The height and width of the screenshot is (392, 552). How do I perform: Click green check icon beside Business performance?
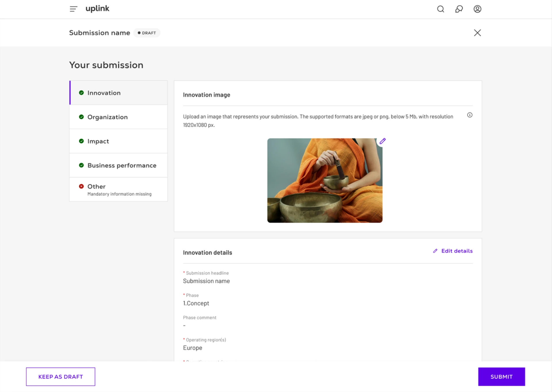81,165
